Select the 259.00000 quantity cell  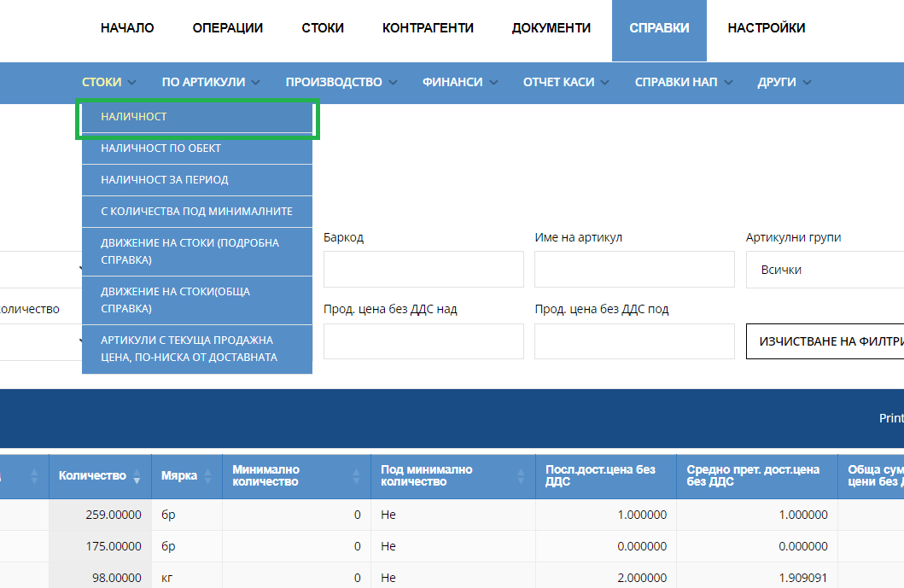pos(101,515)
